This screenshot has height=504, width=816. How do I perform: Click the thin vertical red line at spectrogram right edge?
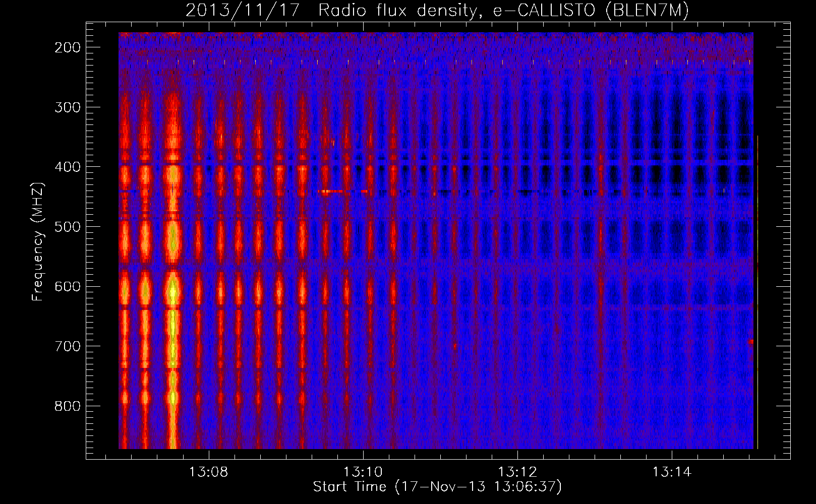pos(757,292)
